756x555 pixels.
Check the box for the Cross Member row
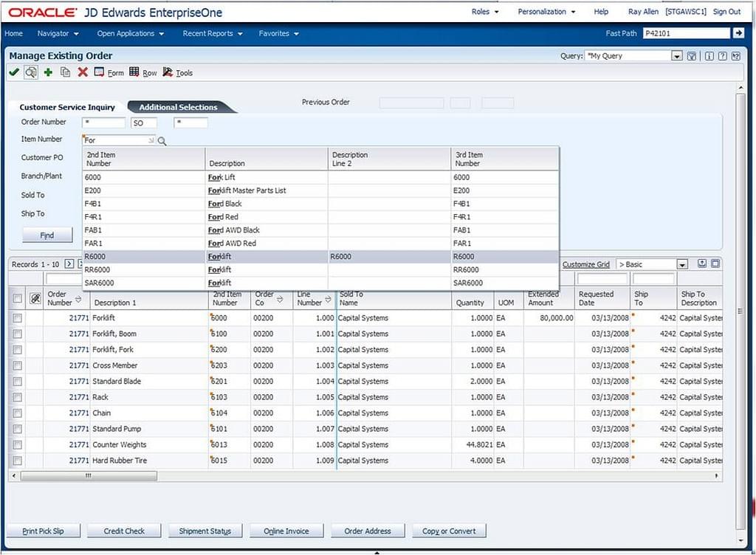pos(17,366)
